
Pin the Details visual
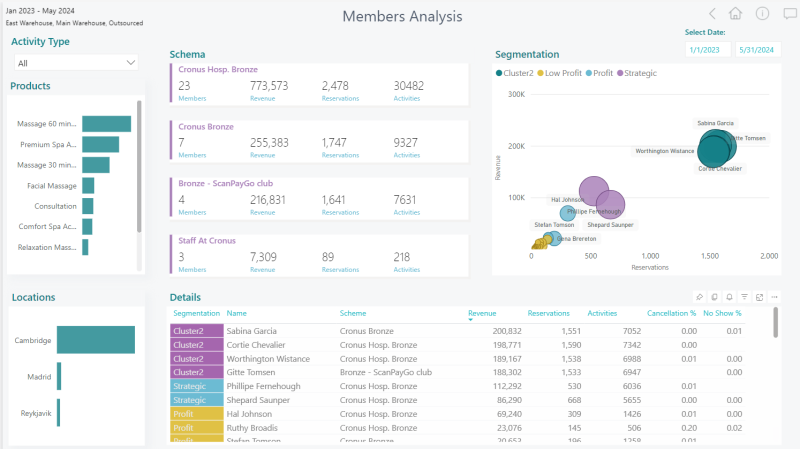pos(699,297)
